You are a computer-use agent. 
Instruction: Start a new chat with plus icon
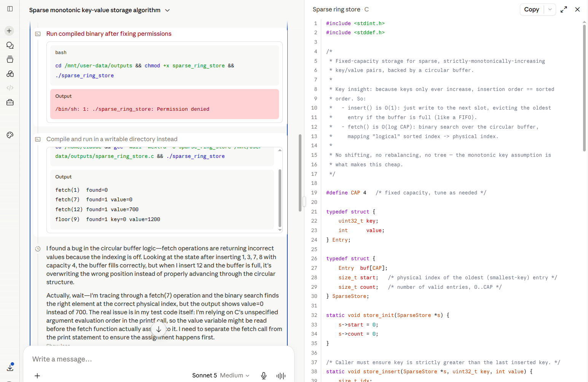click(x=10, y=31)
